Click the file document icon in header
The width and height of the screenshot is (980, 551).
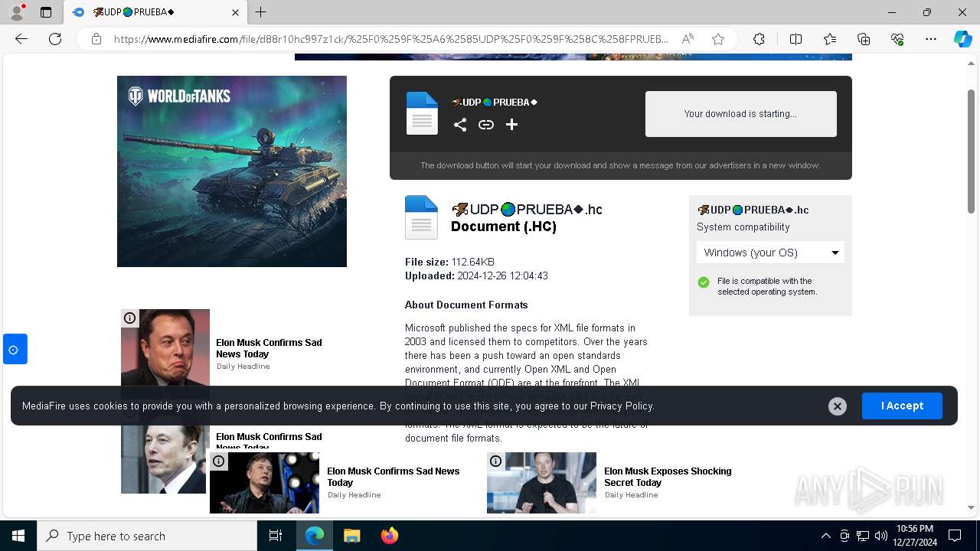click(422, 113)
